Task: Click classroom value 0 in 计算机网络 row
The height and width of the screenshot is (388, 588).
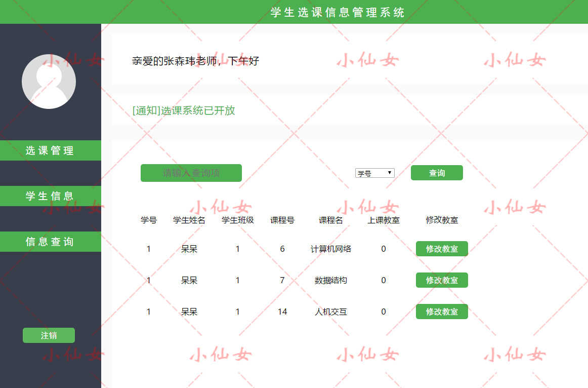Action: pyautogui.click(x=384, y=249)
